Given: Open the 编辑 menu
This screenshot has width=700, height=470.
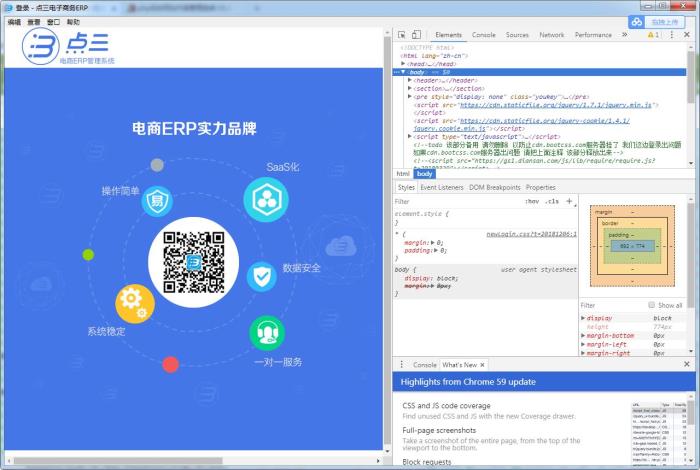Looking at the screenshot, I should (x=14, y=22).
